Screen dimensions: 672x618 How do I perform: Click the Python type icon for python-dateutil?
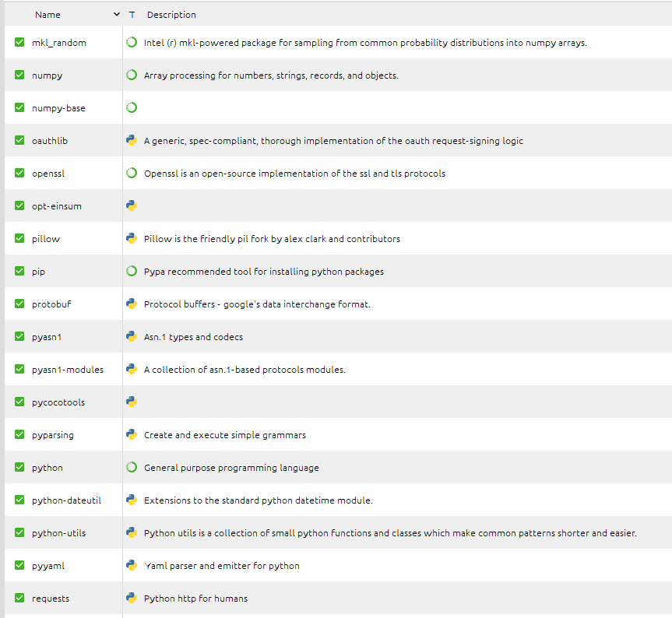click(132, 500)
